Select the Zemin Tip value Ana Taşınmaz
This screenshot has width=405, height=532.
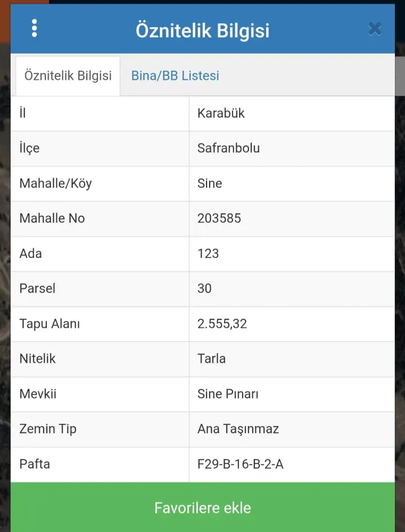pos(238,429)
